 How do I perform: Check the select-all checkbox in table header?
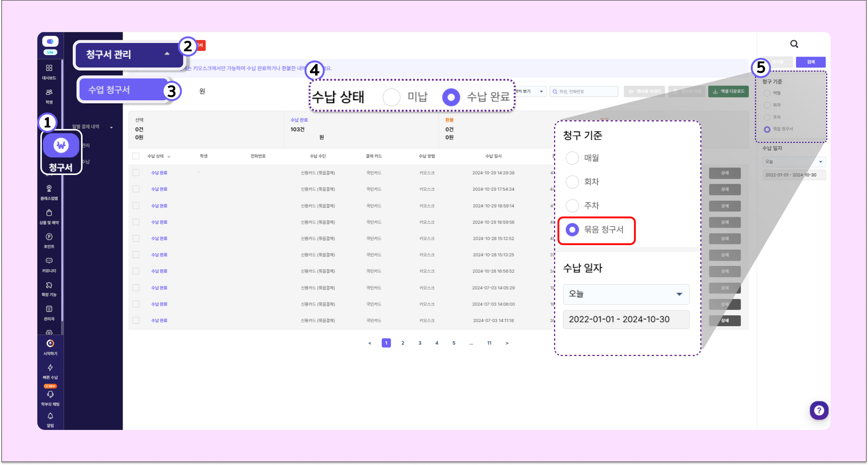coord(136,156)
